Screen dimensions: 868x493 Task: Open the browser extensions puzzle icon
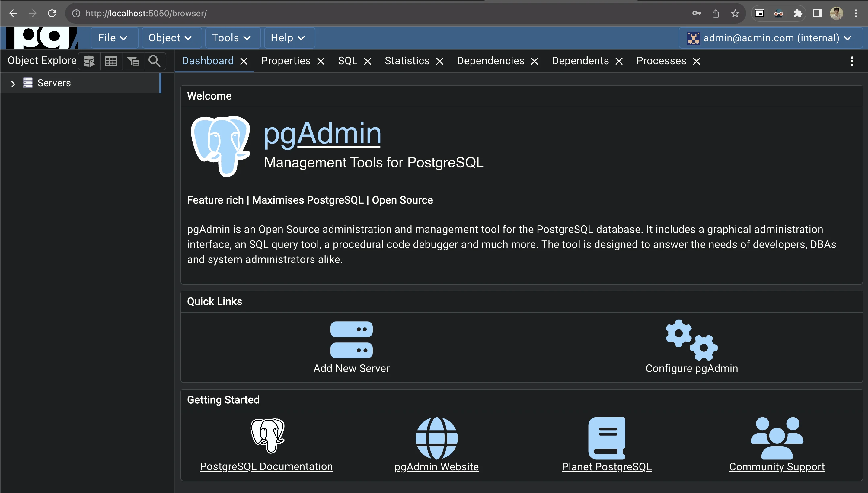pos(798,13)
